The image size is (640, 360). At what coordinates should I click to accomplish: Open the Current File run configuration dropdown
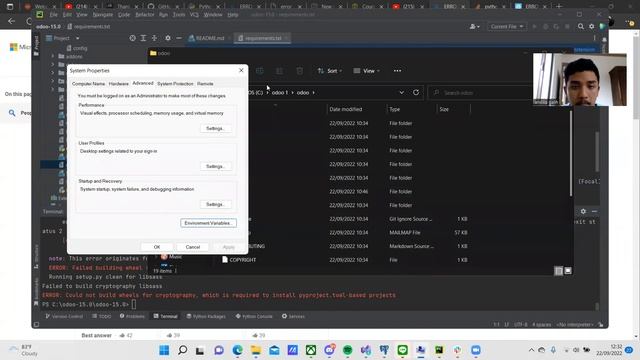click(506, 27)
